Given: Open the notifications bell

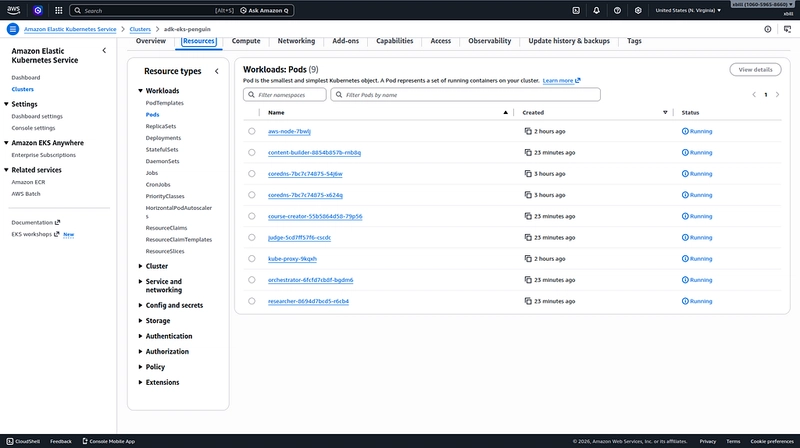Looking at the screenshot, I should pos(596,10).
